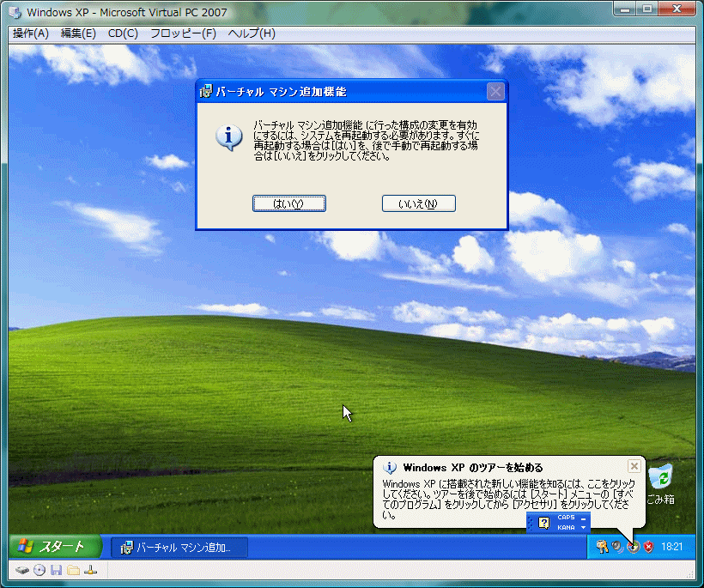The width and height of the screenshot is (704, 588).
Task: Maximize the Virtual PC window
Action: pyautogui.click(x=647, y=8)
